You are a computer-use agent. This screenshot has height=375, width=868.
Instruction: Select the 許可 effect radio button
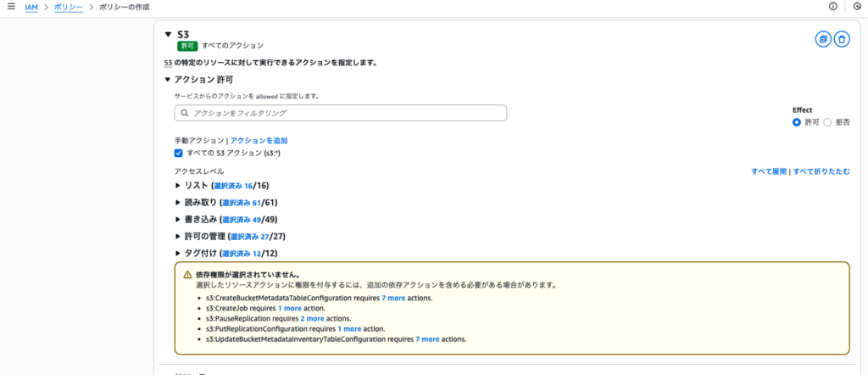(797, 122)
